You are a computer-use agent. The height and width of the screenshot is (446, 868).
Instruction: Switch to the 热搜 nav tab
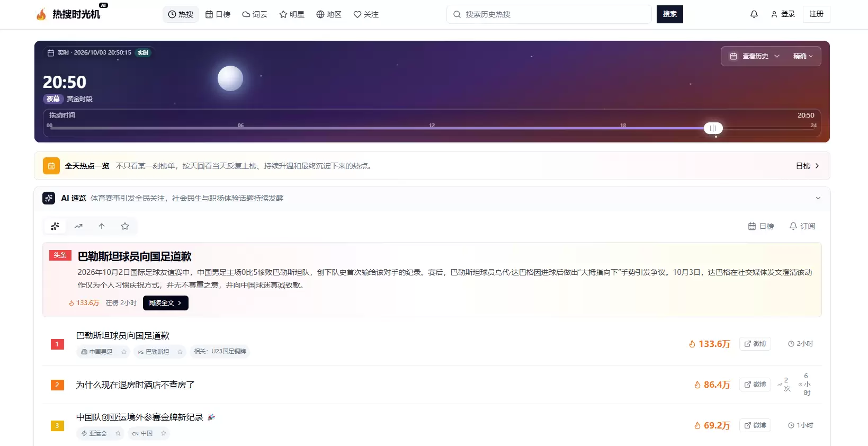(x=181, y=14)
